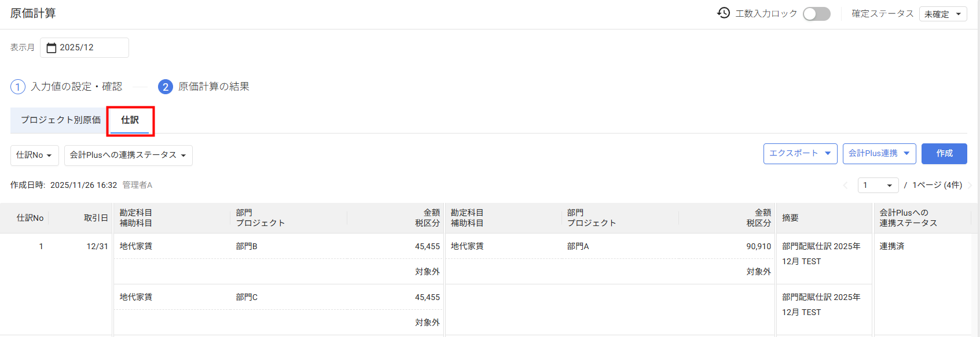Image resolution: width=980 pixels, height=337 pixels.
Task: Switch to プロジェクト別原価 tab
Action: [61, 120]
